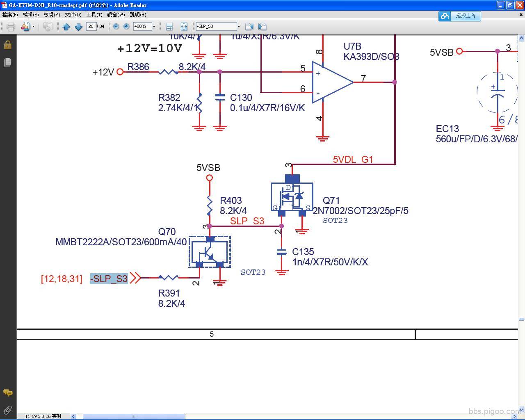Screen dimensions: 525x420
Task: Find previous match icon
Action: [249, 27]
